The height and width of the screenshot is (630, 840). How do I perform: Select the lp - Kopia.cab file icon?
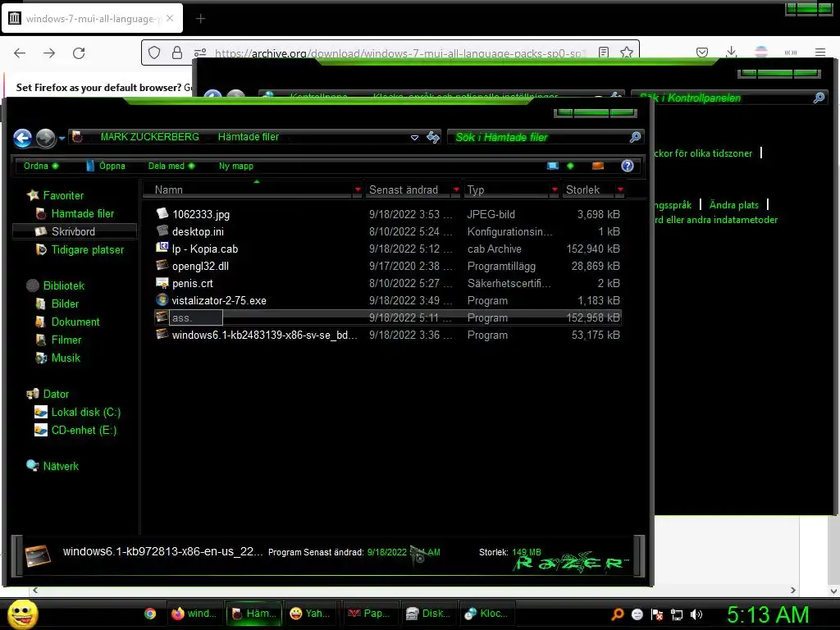[162, 248]
